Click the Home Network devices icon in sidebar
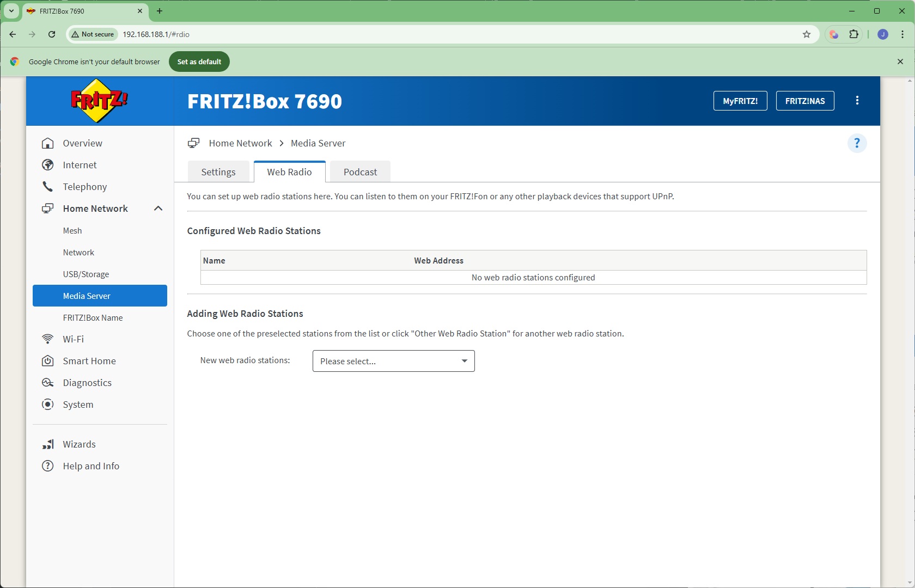Viewport: 915px width, 588px height. (48, 209)
